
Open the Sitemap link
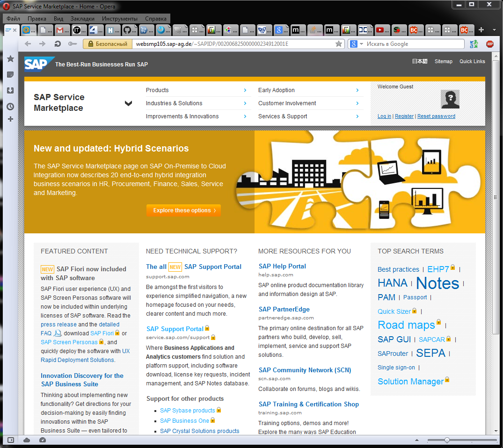(x=443, y=61)
